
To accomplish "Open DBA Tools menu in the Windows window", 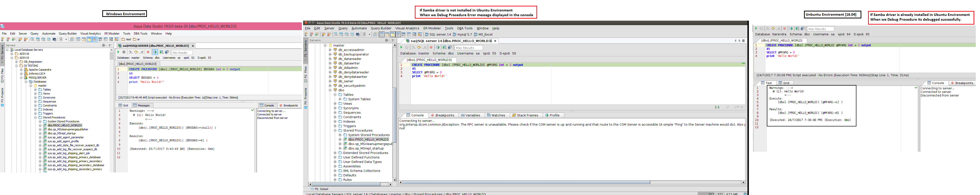I will pyautogui.click(x=140, y=34).
